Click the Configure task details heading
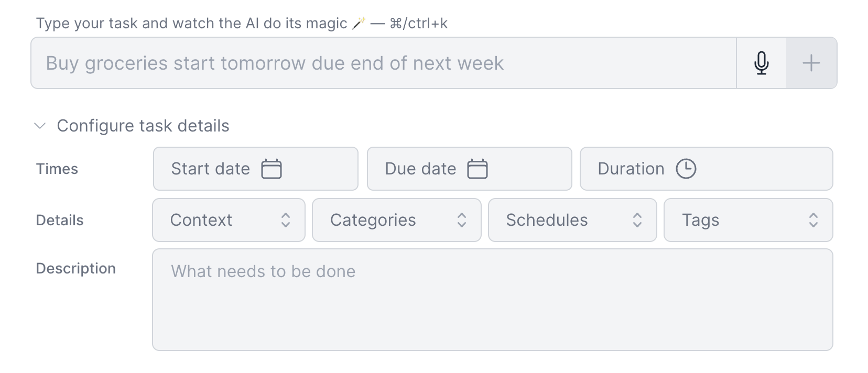This screenshot has width=868, height=373. click(x=143, y=126)
